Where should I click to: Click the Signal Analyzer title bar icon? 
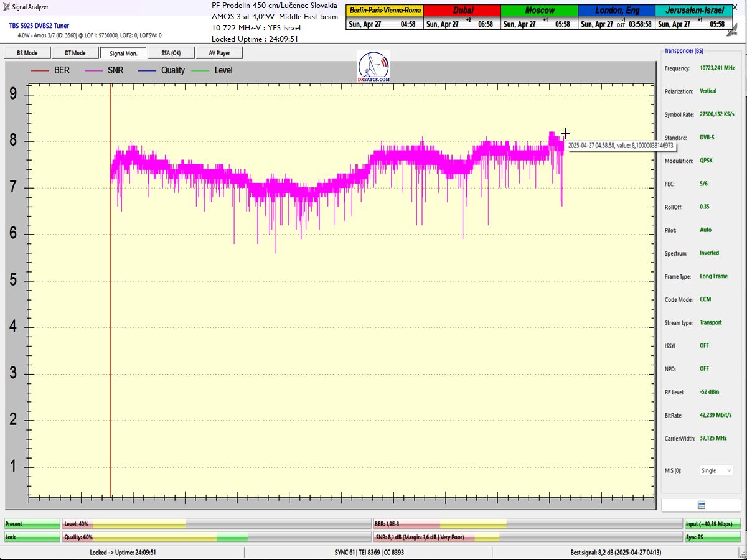(x=7, y=7)
